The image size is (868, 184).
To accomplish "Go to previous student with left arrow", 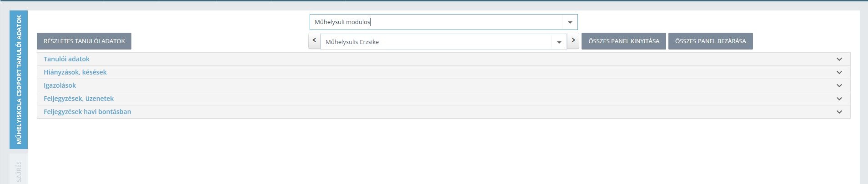I will (315, 40).
